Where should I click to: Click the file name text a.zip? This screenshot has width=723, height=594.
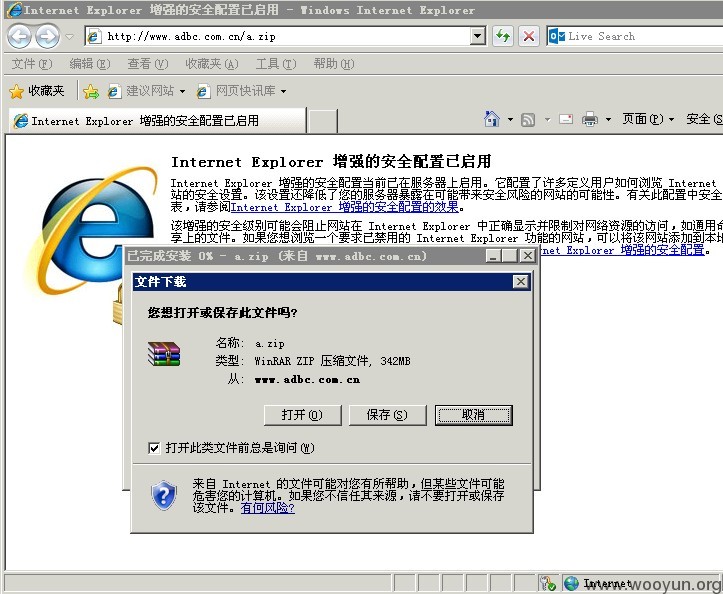[x=270, y=344]
